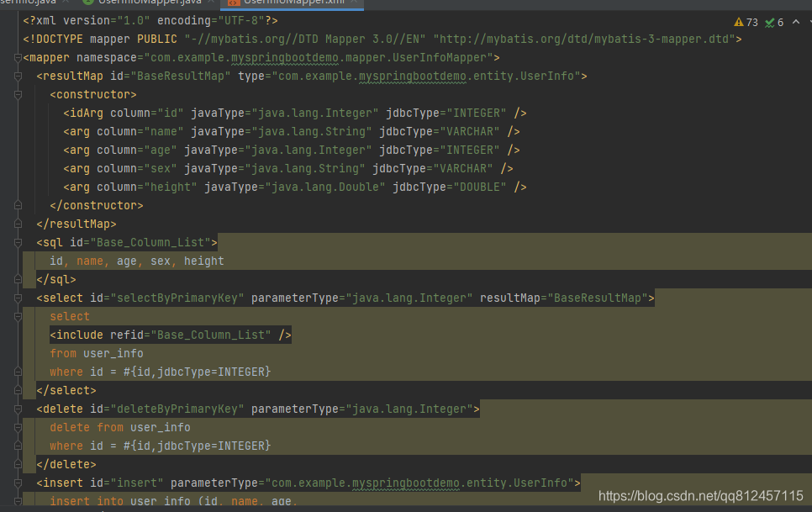
Task: Click fold end marker at closing constructor tag
Action: 18,206
